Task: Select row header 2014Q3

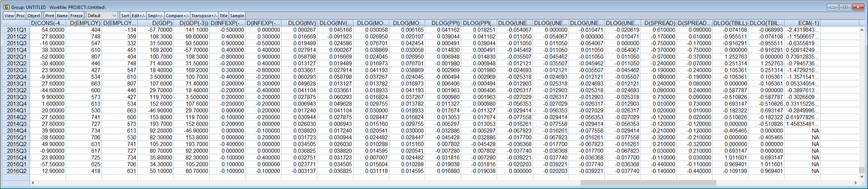Action: (x=16, y=124)
